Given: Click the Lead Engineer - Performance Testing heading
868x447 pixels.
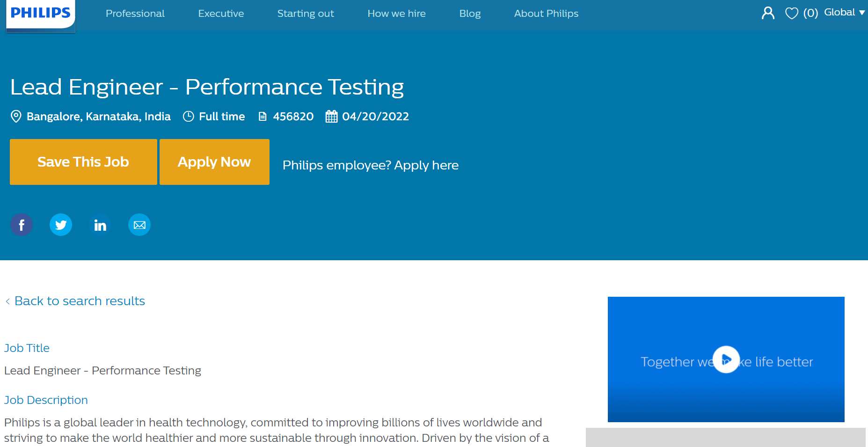Looking at the screenshot, I should (207, 87).
